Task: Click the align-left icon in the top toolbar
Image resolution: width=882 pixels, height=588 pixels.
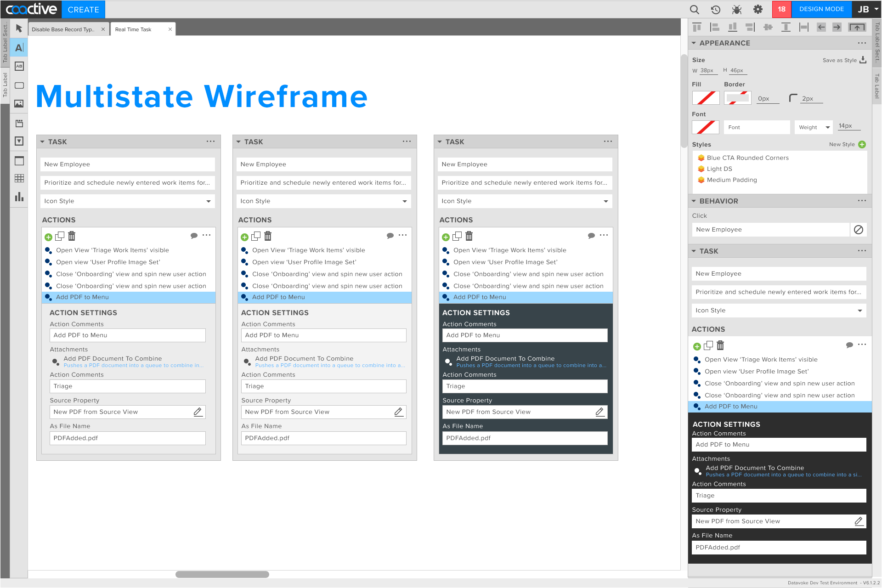Action: [x=715, y=27]
